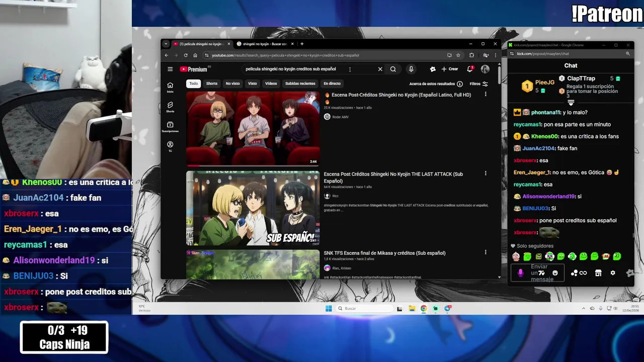
Task: Click the purple microphone icon in Kick chat
Action: coord(520,273)
